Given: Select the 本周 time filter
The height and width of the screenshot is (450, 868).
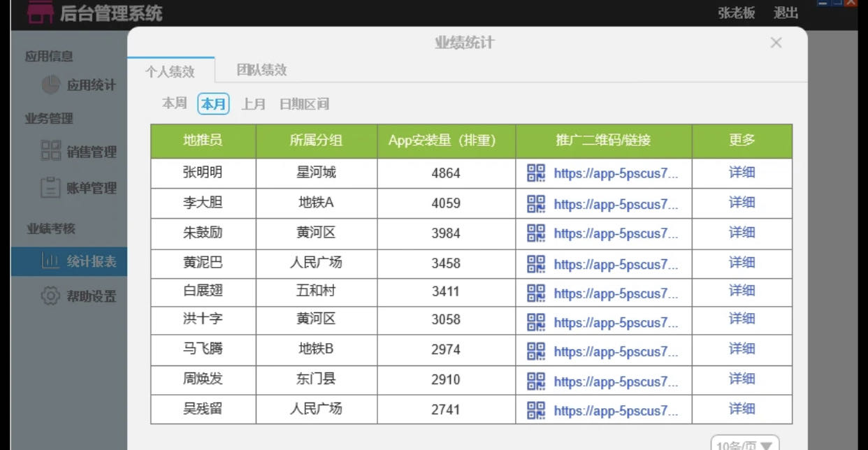Looking at the screenshot, I should pyautogui.click(x=175, y=103).
